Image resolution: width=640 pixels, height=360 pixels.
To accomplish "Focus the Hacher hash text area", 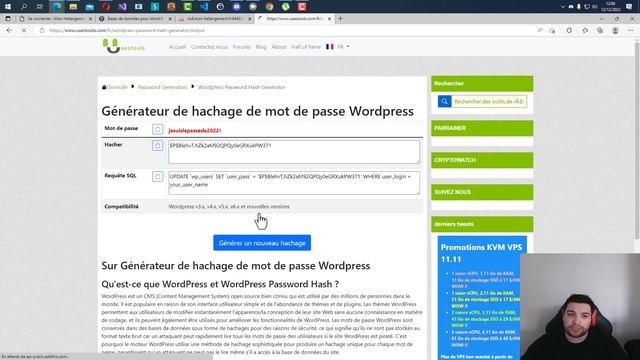I will pos(294,152).
